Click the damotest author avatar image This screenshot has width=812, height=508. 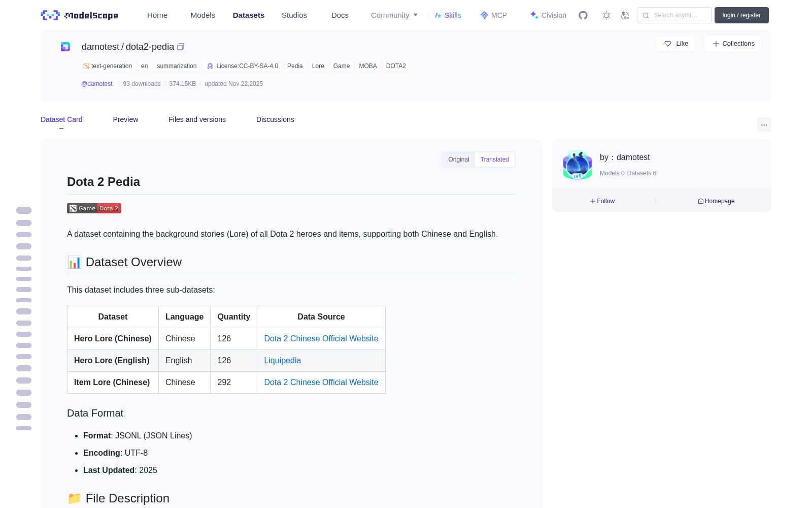click(578, 165)
